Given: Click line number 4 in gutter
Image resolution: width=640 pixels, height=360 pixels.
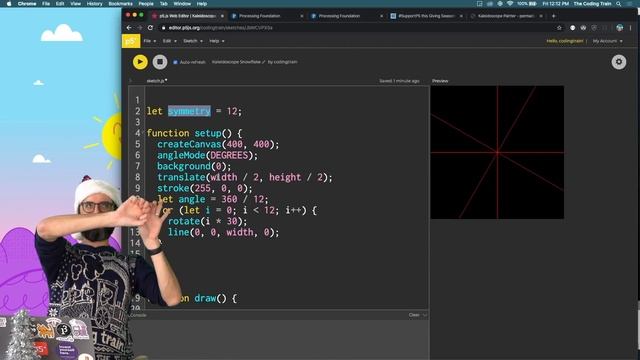Looking at the screenshot, I should click(137, 133).
